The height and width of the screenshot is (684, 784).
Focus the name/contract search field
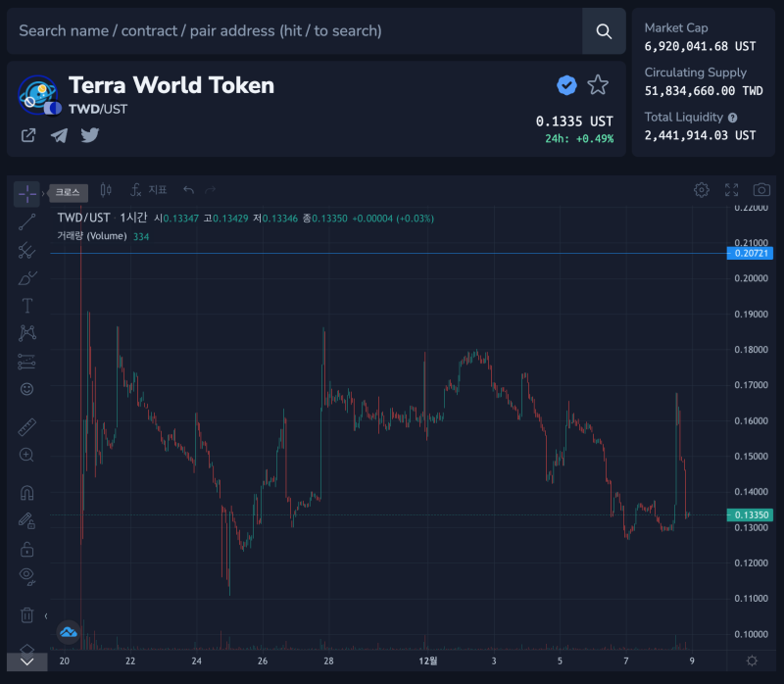tap(295, 31)
